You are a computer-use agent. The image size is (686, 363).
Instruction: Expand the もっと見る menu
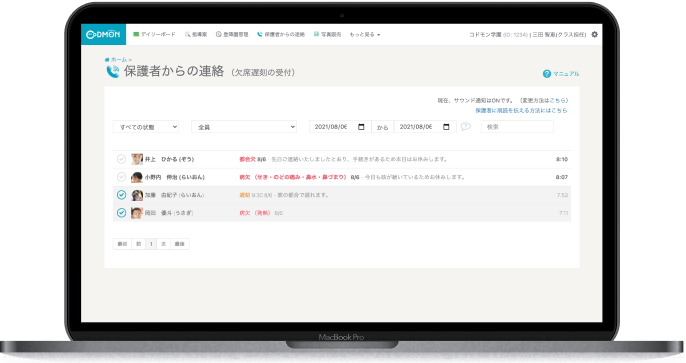tap(364, 35)
